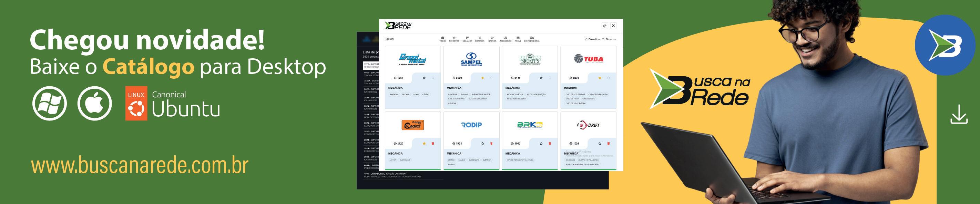
Task: Favorite the BRK catalog star
Action: [x=541, y=143]
